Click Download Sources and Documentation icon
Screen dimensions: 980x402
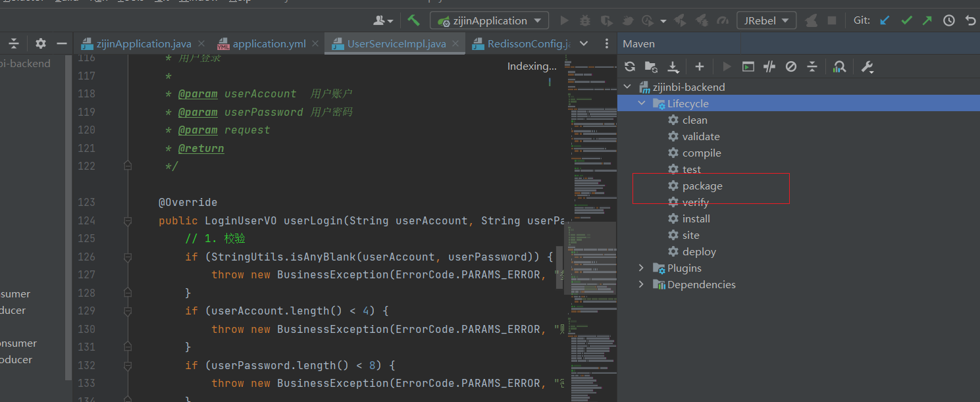pyautogui.click(x=673, y=66)
